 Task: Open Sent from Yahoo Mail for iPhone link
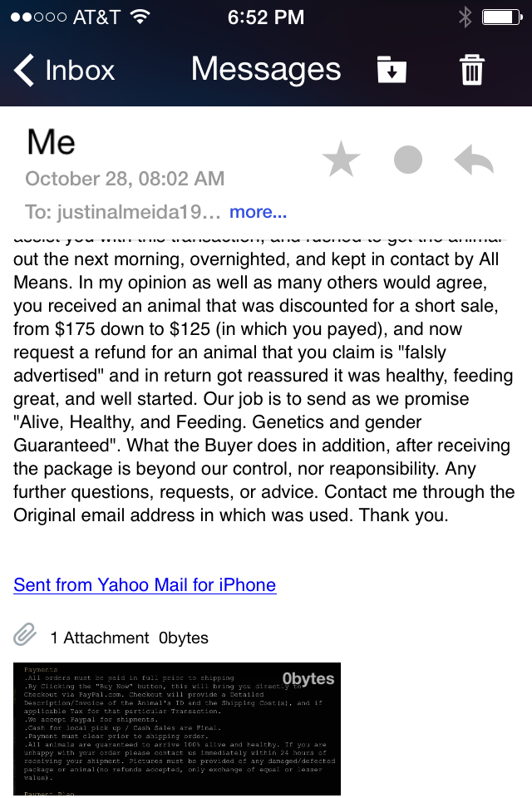pyautogui.click(x=145, y=584)
